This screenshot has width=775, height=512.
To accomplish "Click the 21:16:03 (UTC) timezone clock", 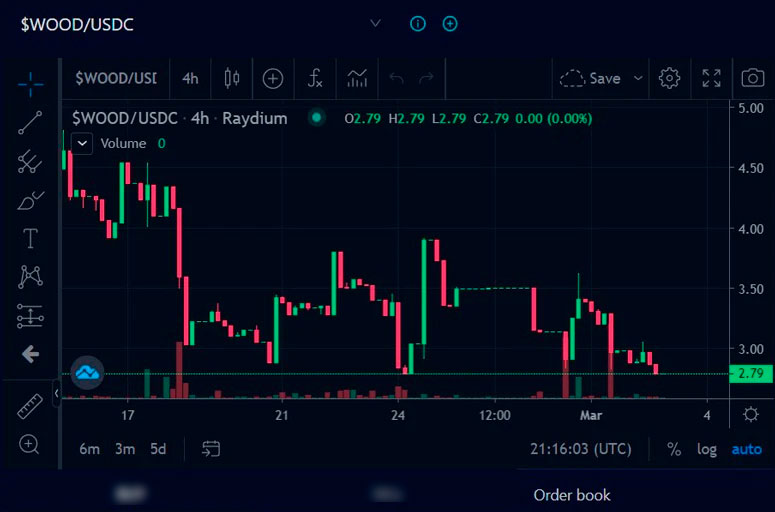I will pyautogui.click(x=581, y=449).
